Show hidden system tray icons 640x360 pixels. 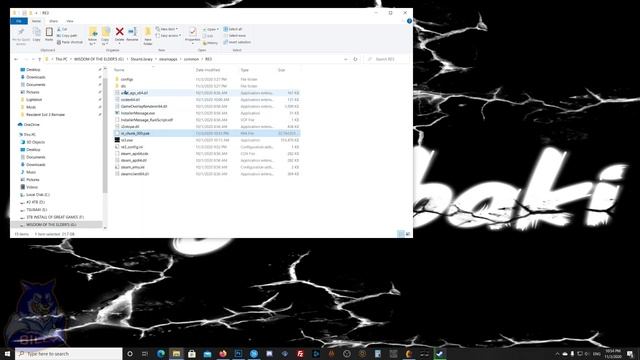[557, 353]
